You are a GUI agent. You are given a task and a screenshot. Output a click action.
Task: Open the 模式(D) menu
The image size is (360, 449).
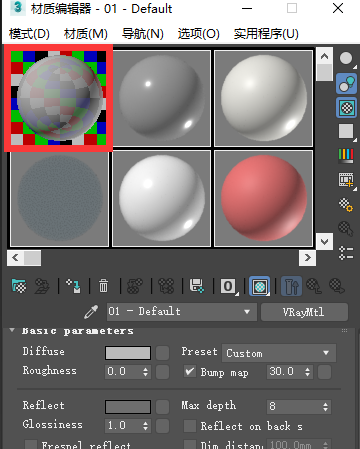29,34
